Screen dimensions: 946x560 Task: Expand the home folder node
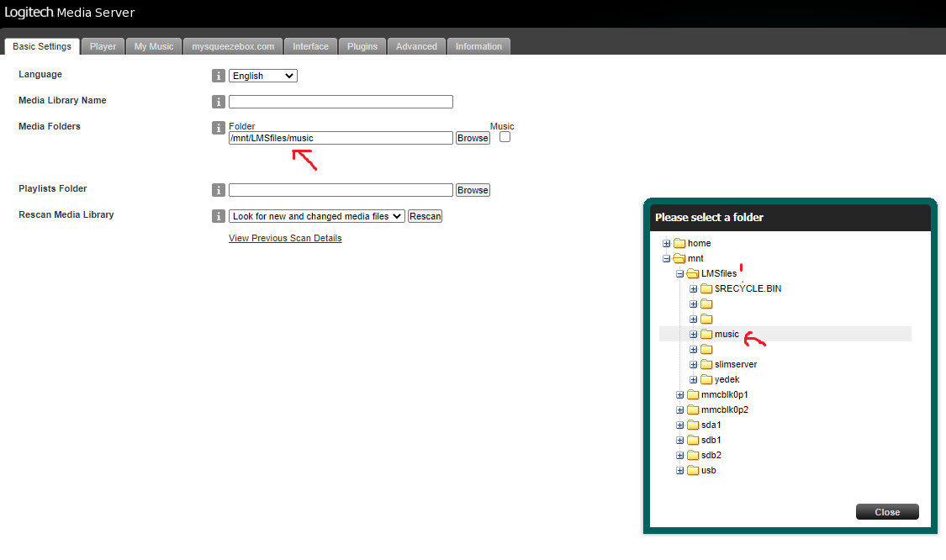click(666, 243)
